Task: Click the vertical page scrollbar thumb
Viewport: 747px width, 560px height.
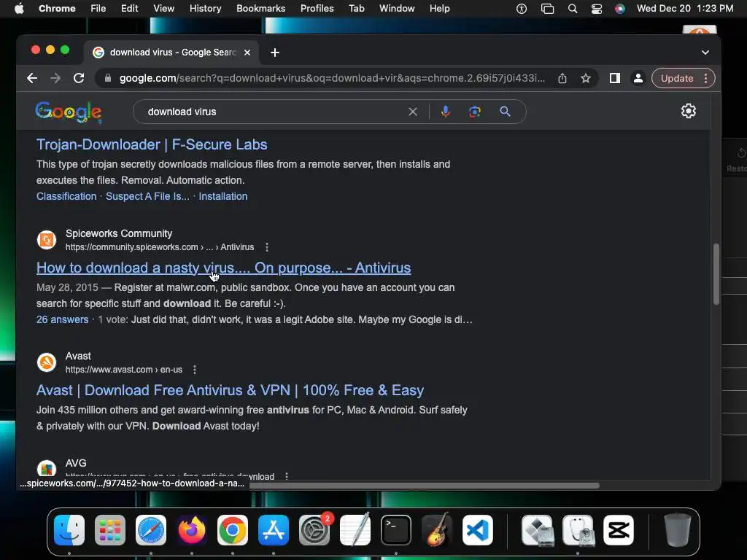Action: click(716, 274)
